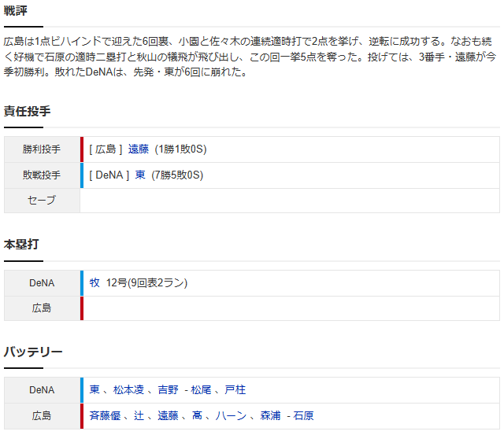Screen dimensions: 504x435
Task: Click the 責任投手 section heading
Action: coord(27,111)
